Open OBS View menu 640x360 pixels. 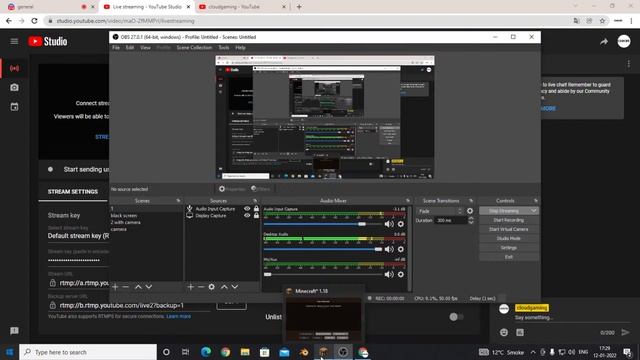coord(145,48)
